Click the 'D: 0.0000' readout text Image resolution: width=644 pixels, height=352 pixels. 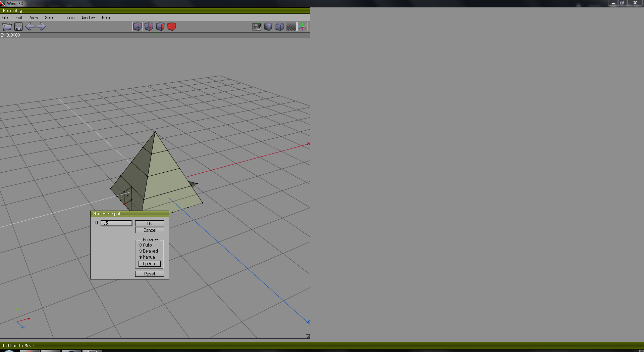[x=10, y=35]
